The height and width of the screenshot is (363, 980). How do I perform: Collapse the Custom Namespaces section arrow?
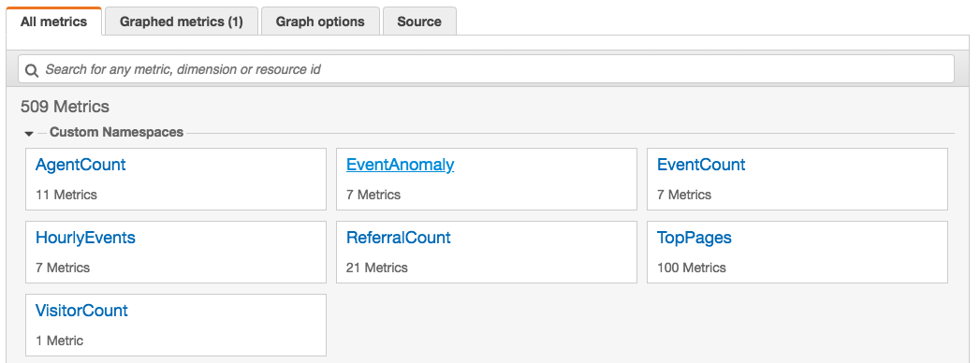coord(29,133)
